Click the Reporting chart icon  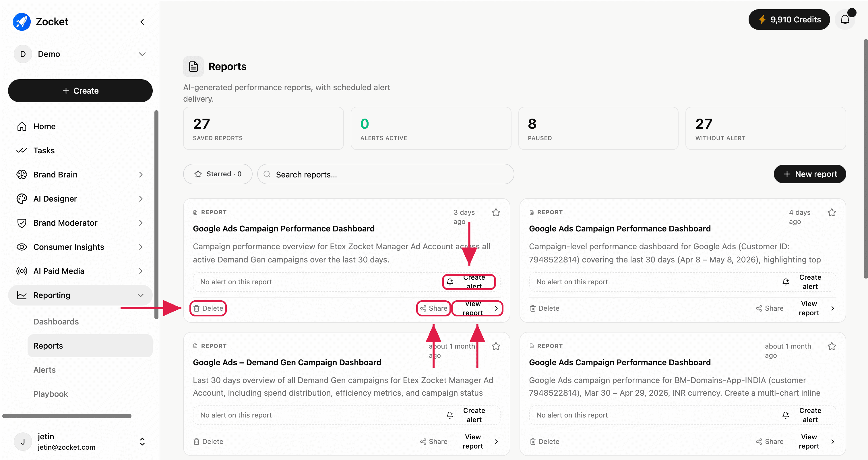coord(22,295)
